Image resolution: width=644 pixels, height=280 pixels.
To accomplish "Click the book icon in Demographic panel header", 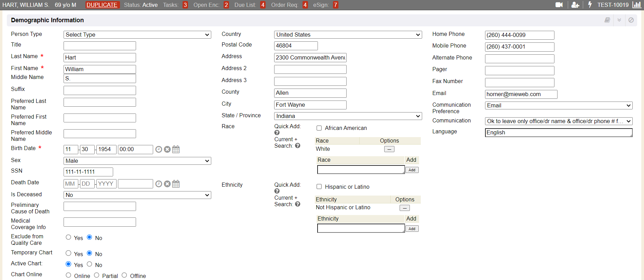I will click(607, 20).
